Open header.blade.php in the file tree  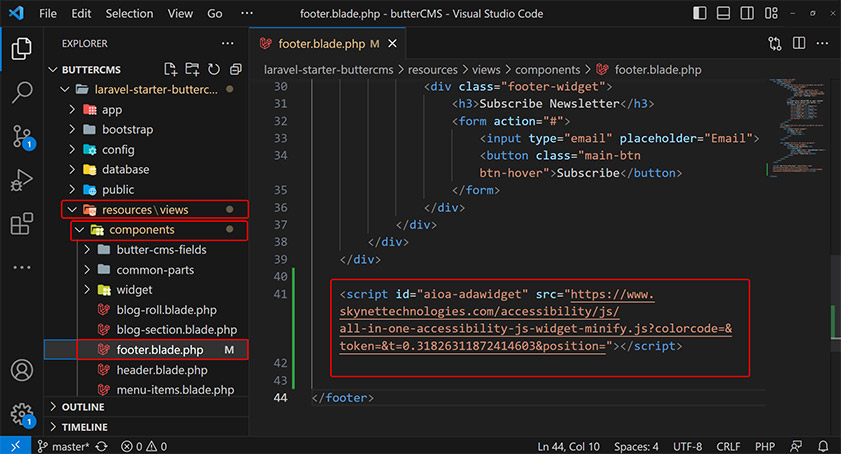pyautogui.click(x=159, y=370)
